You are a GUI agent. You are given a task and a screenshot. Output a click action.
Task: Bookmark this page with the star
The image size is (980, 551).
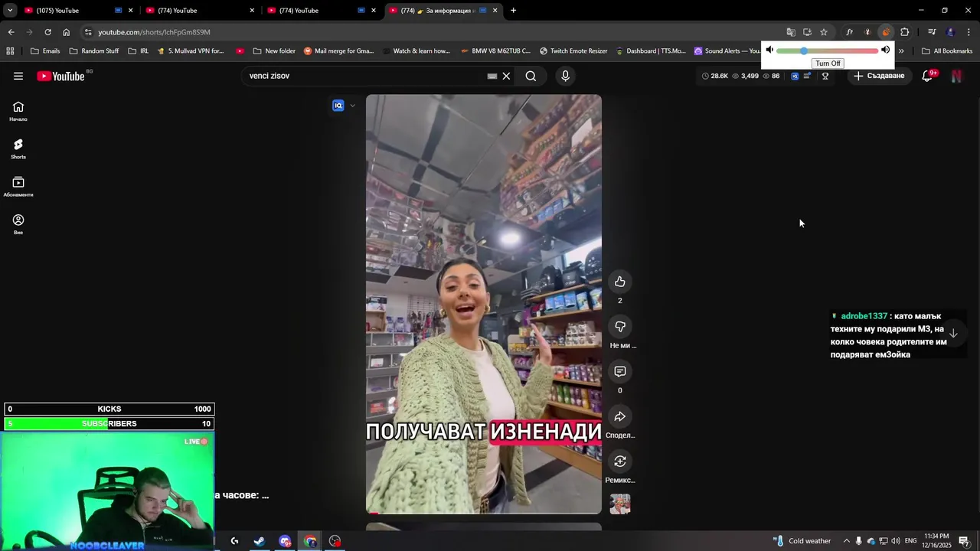[824, 32]
